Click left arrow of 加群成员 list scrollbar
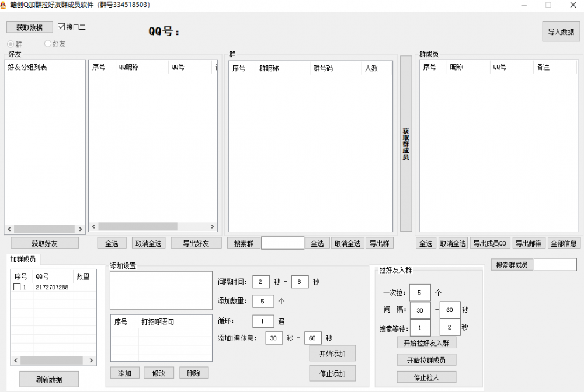This screenshot has height=392, width=584. pos(16,360)
